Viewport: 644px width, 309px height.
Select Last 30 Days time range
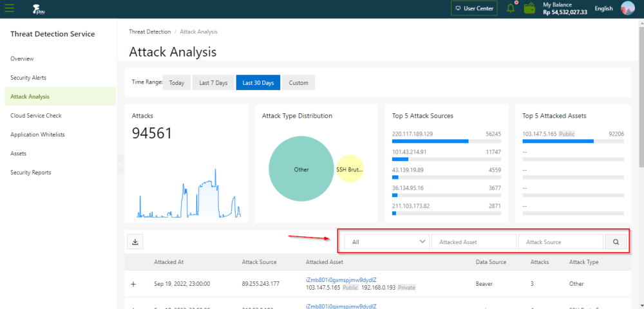[x=258, y=82]
